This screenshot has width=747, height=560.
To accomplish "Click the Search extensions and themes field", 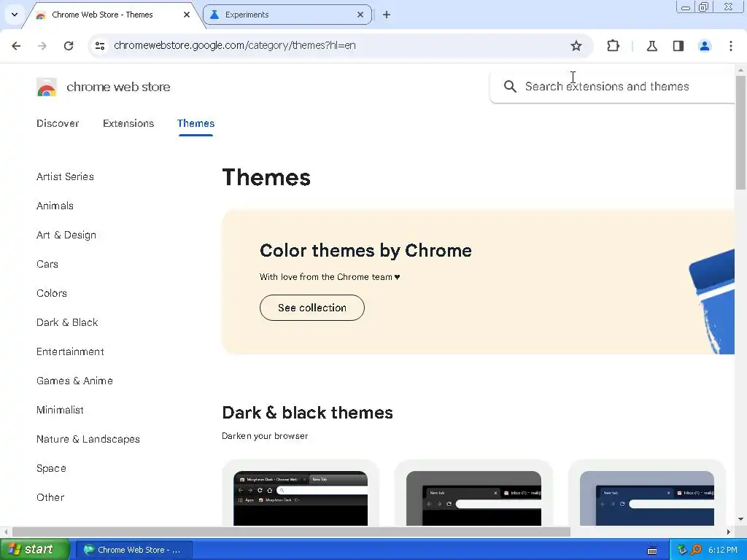I will 612,87.
